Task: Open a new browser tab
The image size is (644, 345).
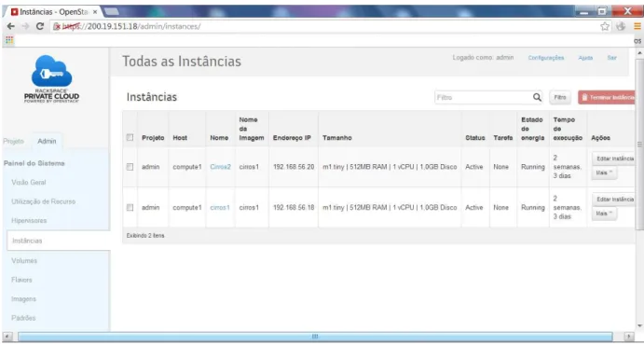Action: click(113, 11)
